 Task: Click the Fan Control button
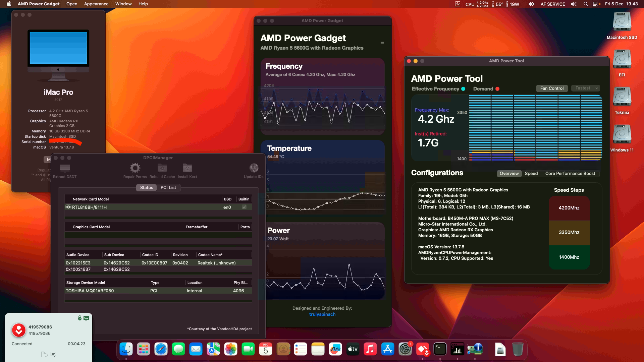tap(552, 88)
